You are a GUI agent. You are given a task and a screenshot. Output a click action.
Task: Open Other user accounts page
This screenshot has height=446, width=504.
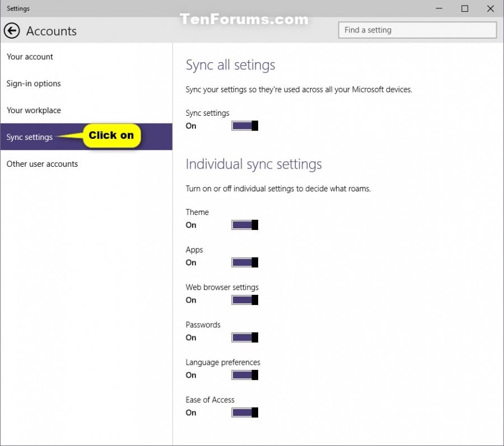[x=42, y=164]
